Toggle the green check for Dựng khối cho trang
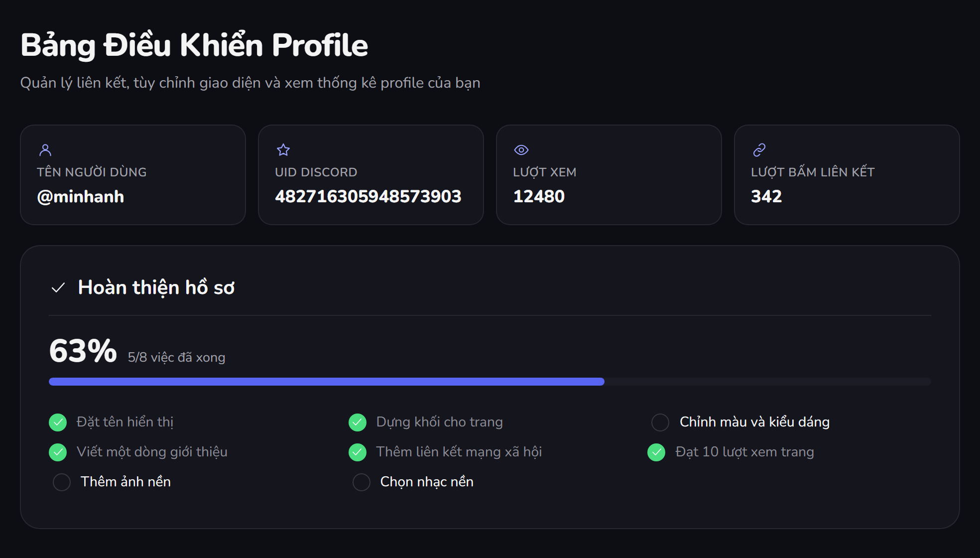This screenshot has height=558, width=980. pyautogui.click(x=358, y=422)
